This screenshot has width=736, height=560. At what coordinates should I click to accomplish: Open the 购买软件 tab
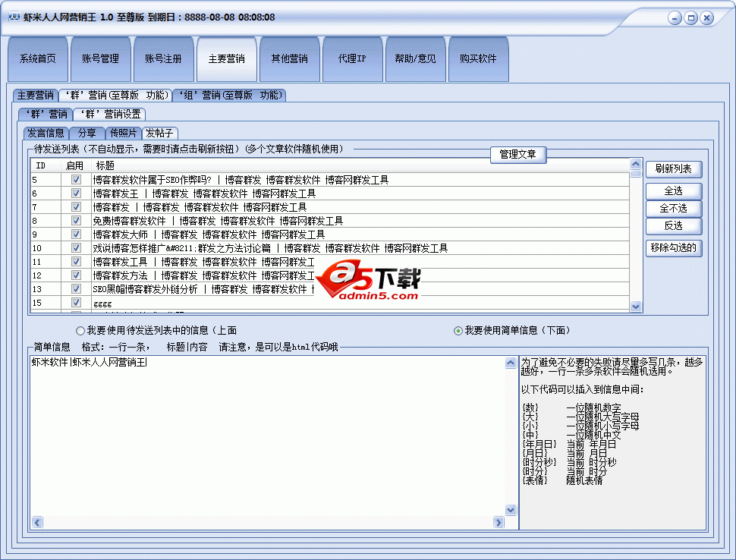[478, 58]
